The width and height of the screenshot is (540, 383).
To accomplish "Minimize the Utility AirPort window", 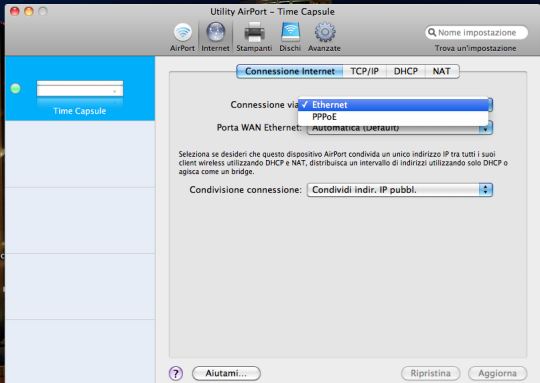I will [x=29, y=11].
